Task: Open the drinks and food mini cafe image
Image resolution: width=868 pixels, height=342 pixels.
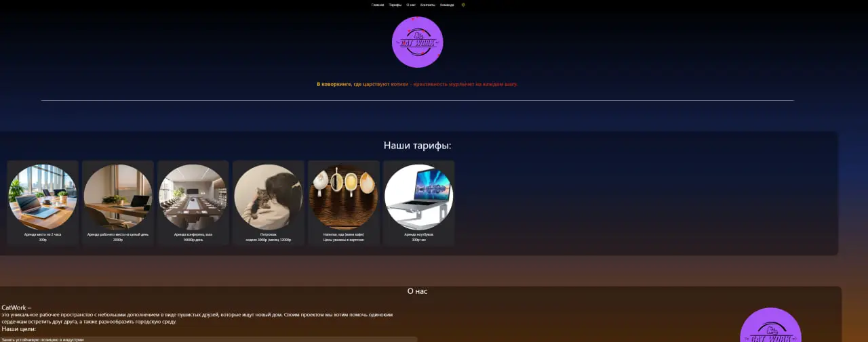Action: [x=344, y=196]
